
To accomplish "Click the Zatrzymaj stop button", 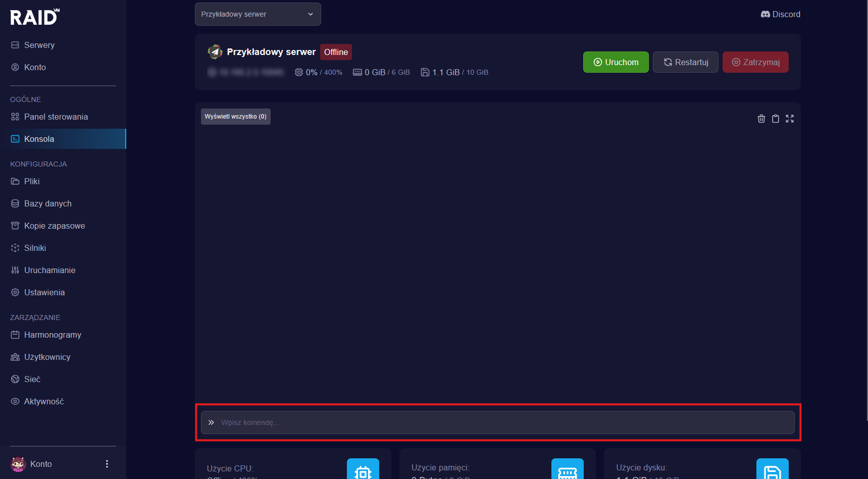I will pyautogui.click(x=755, y=62).
